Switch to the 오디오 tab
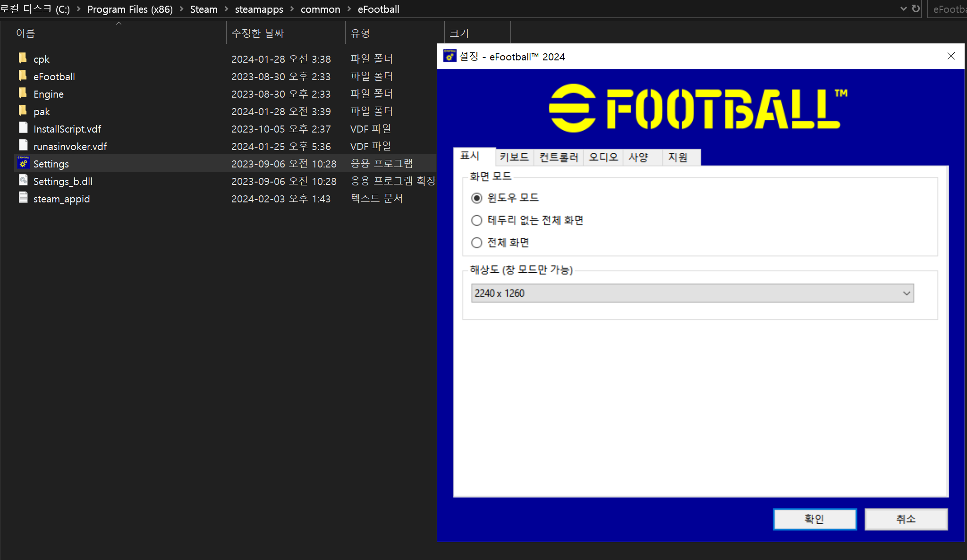 (x=603, y=157)
